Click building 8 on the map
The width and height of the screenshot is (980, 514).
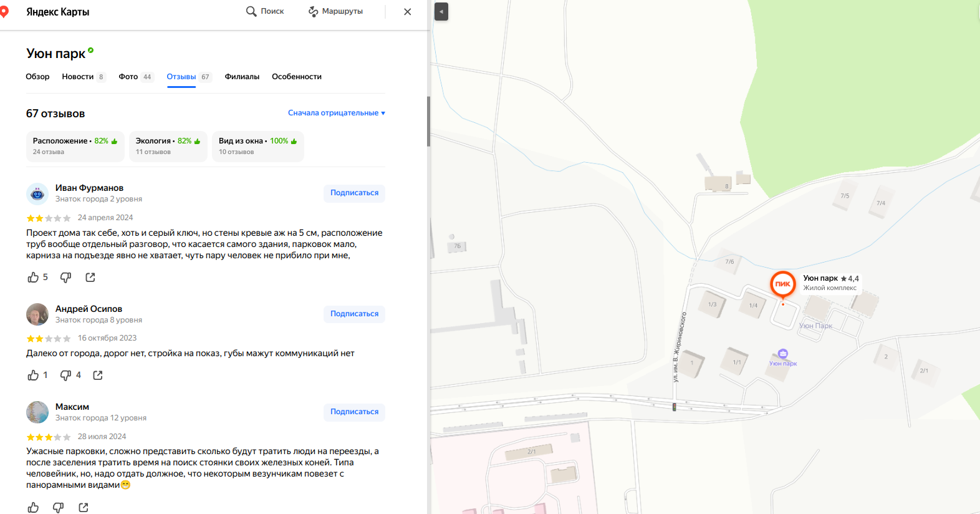(719, 183)
